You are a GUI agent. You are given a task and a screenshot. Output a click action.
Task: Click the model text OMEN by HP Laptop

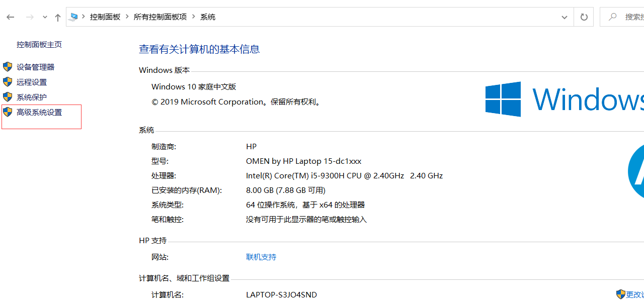pyautogui.click(x=303, y=161)
